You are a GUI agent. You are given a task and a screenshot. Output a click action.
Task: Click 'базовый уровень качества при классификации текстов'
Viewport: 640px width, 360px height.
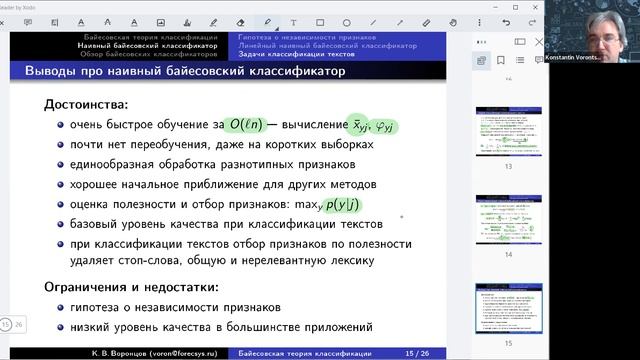(226, 224)
